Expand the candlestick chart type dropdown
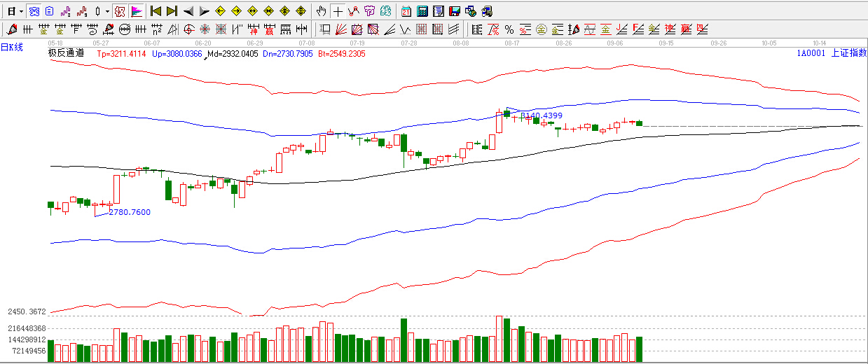This screenshot has width=868, height=364. coord(107,11)
